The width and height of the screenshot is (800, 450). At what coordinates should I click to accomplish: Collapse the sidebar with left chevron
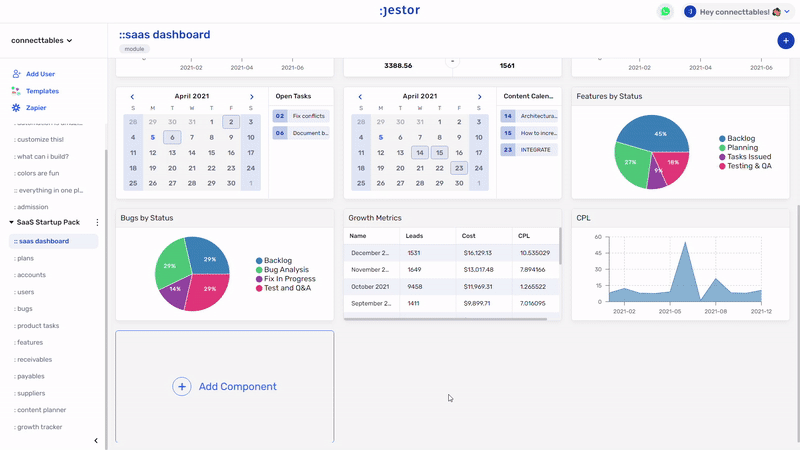tap(96, 440)
